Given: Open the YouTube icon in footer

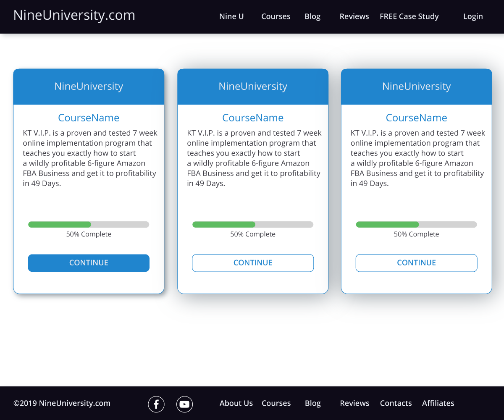Looking at the screenshot, I should (x=184, y=404).
